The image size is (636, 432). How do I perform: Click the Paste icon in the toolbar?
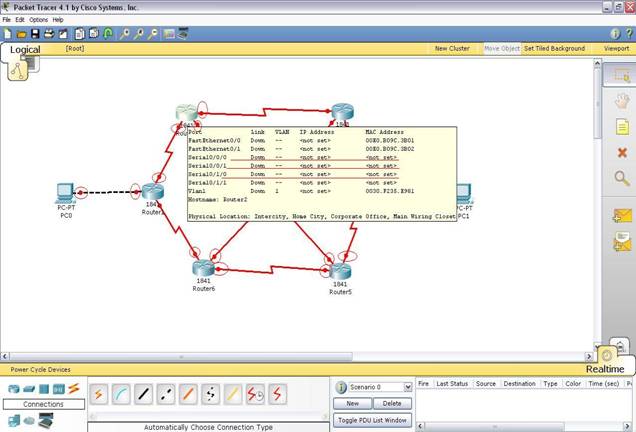click(x=94, y=34)
